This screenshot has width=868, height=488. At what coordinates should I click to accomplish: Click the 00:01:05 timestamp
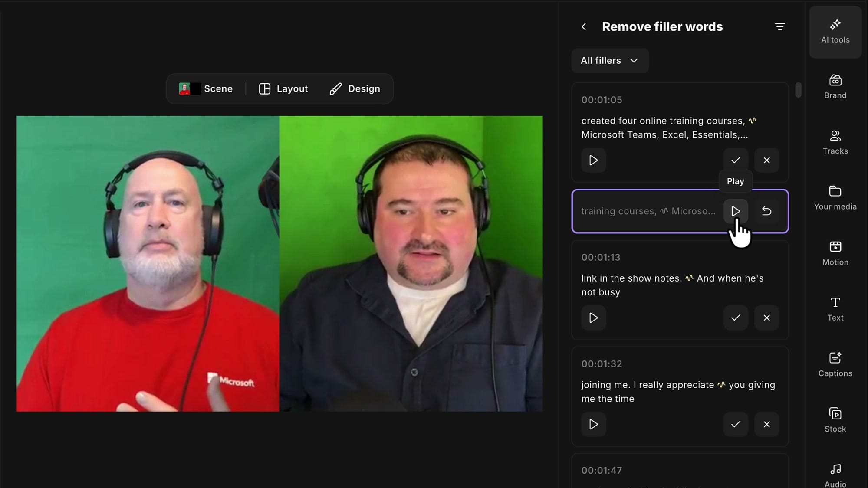[x=602, y=100]
